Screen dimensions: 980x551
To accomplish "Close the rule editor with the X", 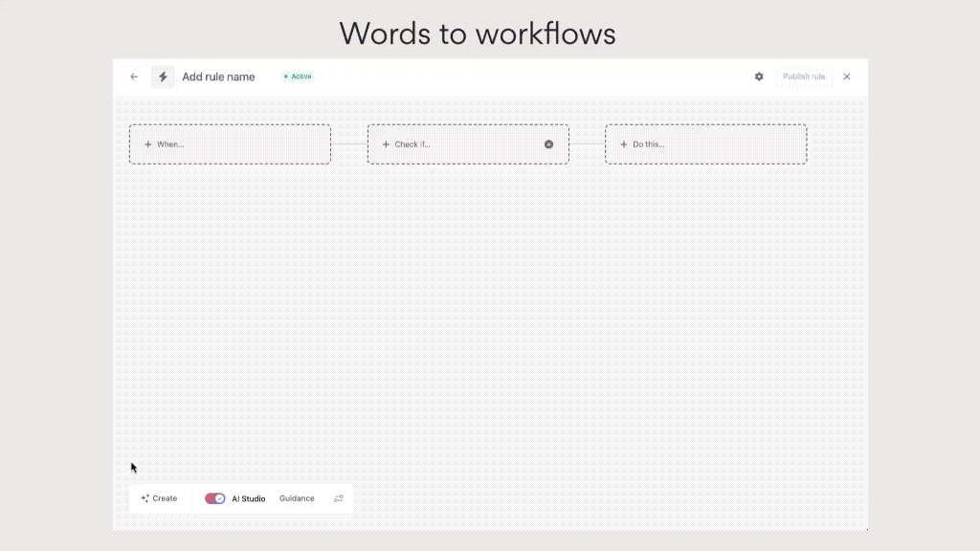I will [x=846, y=77].
